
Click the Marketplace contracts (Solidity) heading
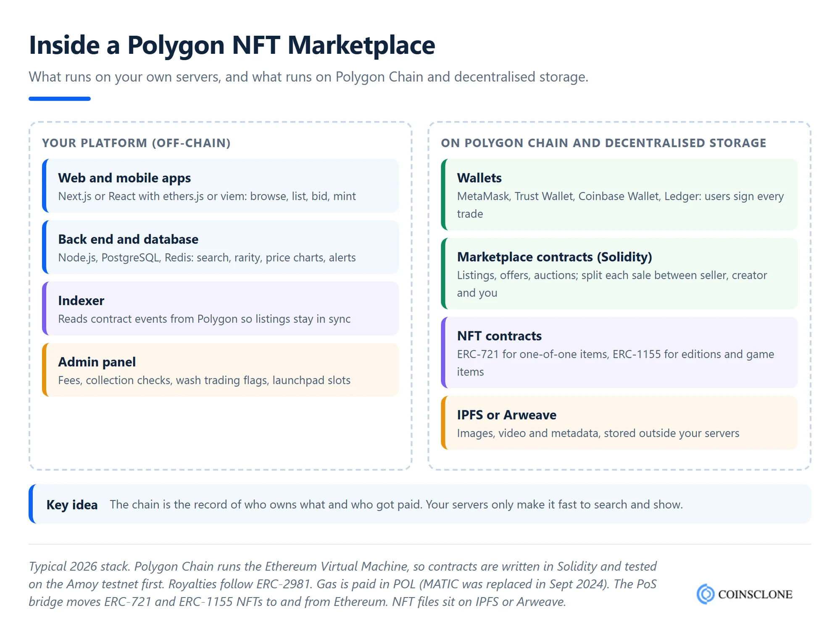click(x=554, y=257)
